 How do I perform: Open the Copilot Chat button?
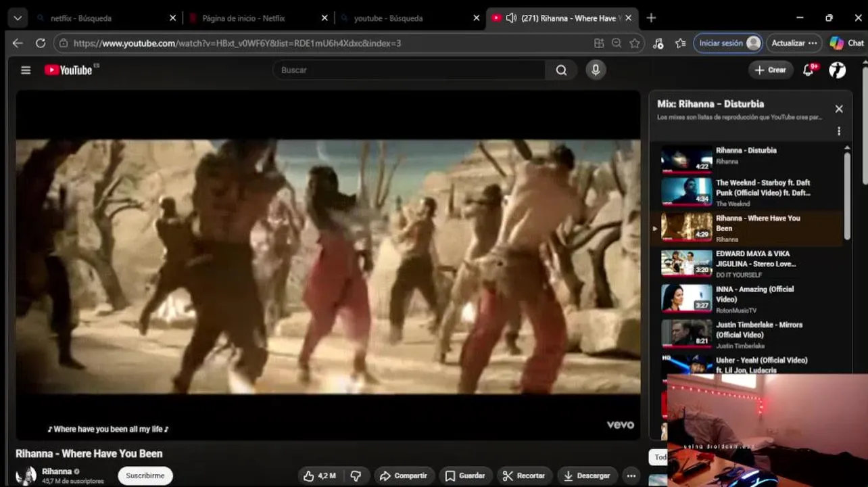click(x=847, y=43)
